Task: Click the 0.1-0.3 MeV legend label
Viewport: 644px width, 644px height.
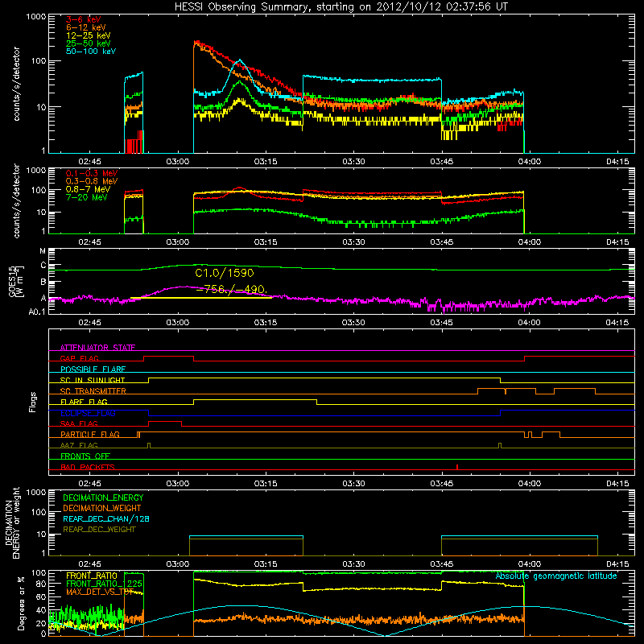Action: 92,173
